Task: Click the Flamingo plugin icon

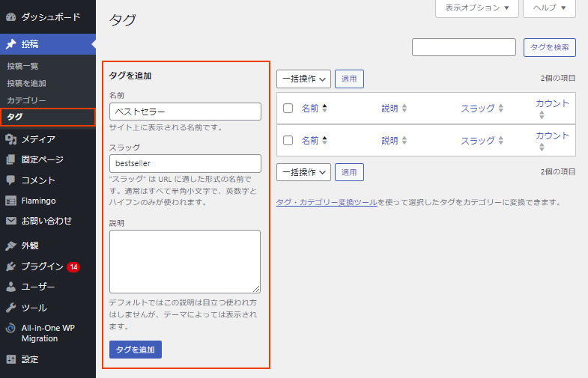Action: pos(11,201)
